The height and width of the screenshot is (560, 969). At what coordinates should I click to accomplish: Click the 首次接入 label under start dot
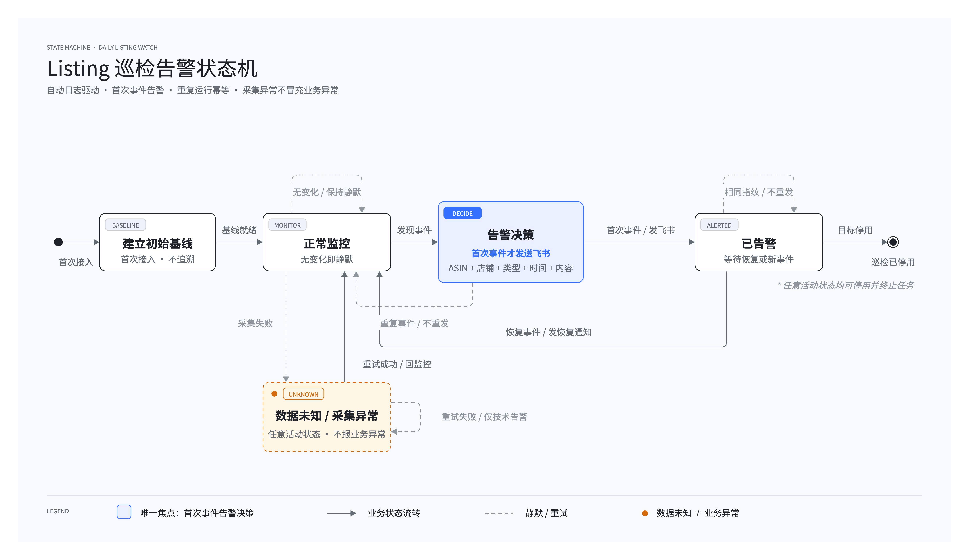click(76, 262)
